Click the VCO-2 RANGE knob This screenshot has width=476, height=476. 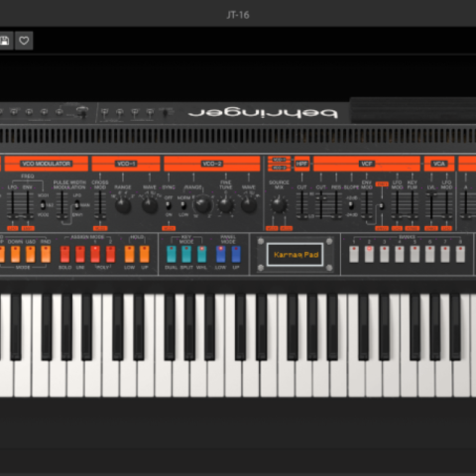(202, 204)
